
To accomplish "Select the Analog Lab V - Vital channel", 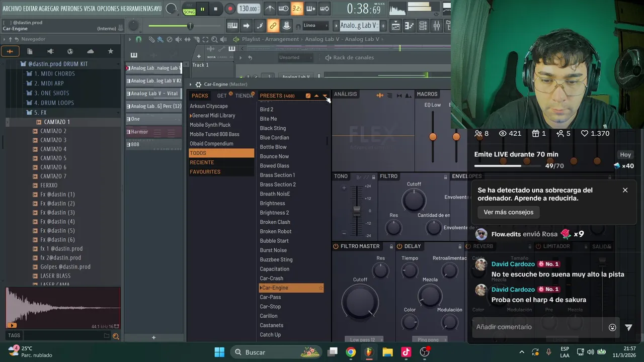I will click(153, 94).
